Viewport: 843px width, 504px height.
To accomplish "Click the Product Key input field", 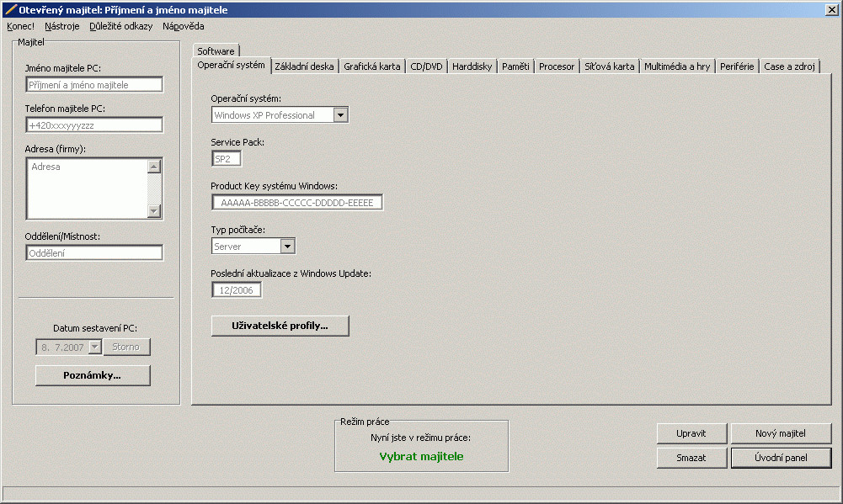I will pos(296,203).
